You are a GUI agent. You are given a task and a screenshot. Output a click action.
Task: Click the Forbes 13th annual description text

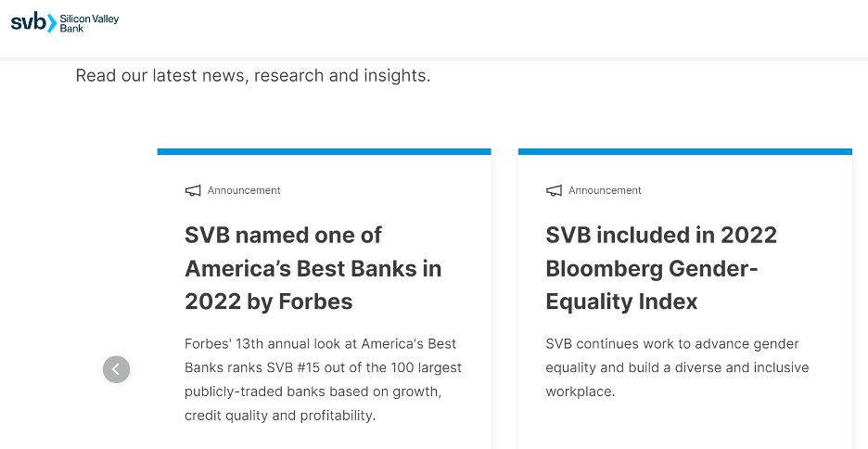coord(324,379)
